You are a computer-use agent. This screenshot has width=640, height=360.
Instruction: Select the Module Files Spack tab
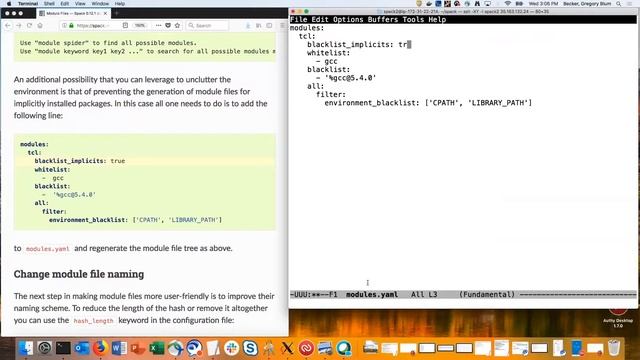click(73, 13)
